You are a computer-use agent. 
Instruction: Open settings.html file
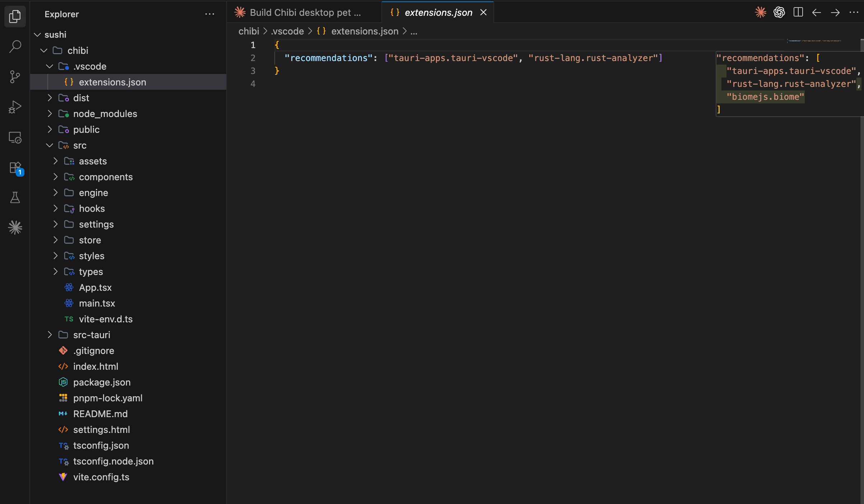[128, 429]
